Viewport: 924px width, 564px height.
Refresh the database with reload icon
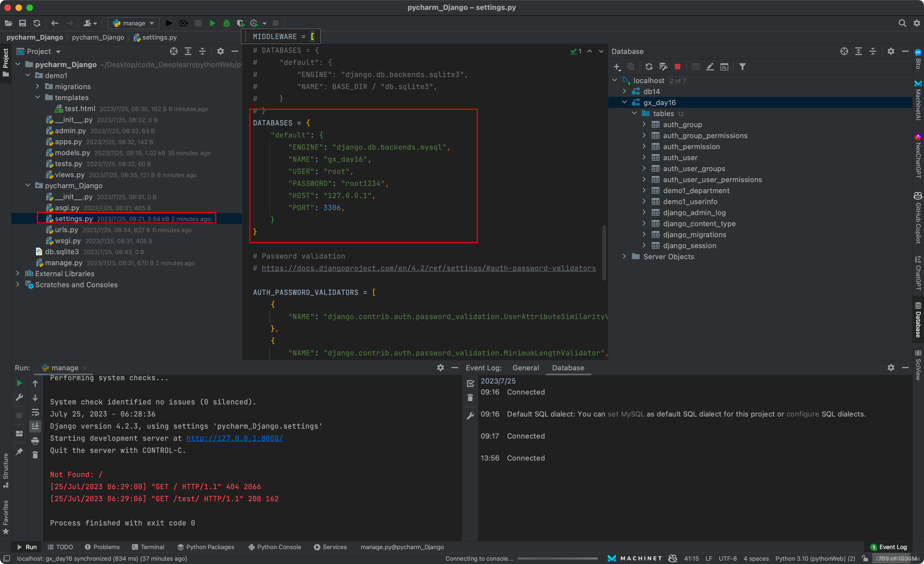tap(649, 67)
